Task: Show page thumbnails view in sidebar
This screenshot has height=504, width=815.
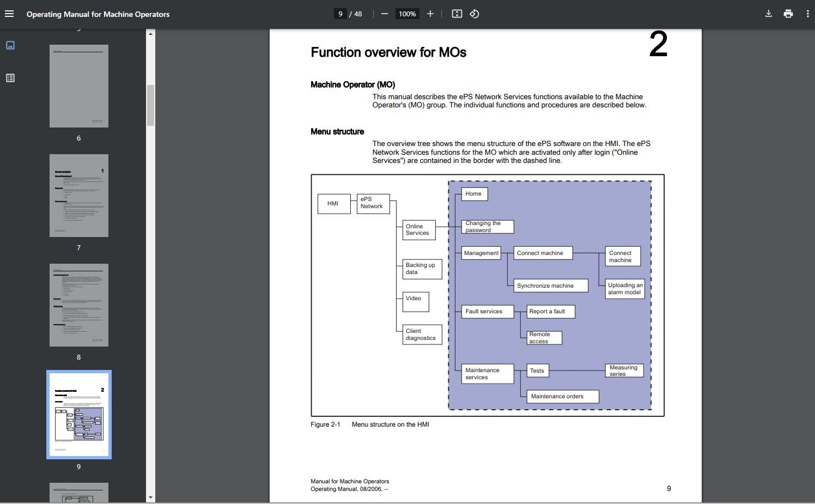Action: click(10, 45)
